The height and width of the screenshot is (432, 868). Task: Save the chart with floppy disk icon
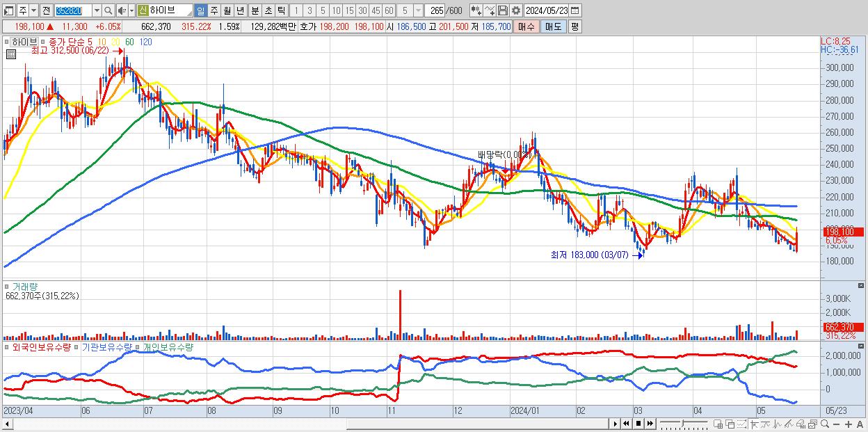[502, 10]
